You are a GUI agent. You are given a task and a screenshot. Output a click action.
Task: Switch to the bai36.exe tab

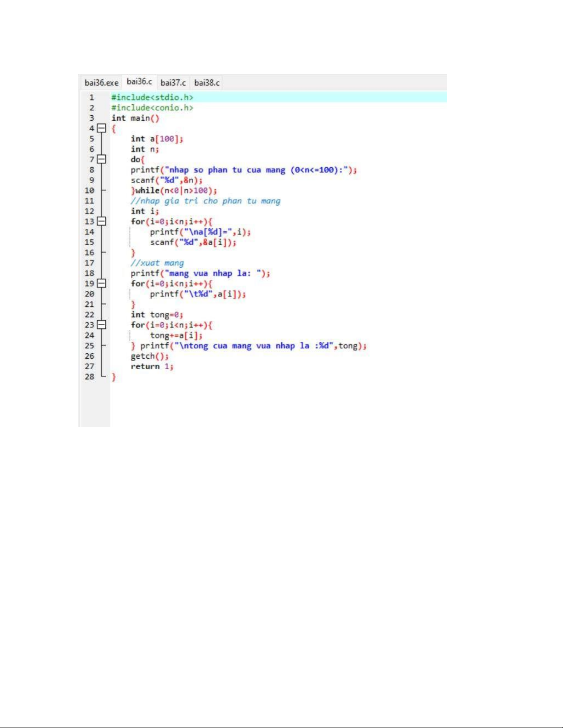tap(101, 83)
